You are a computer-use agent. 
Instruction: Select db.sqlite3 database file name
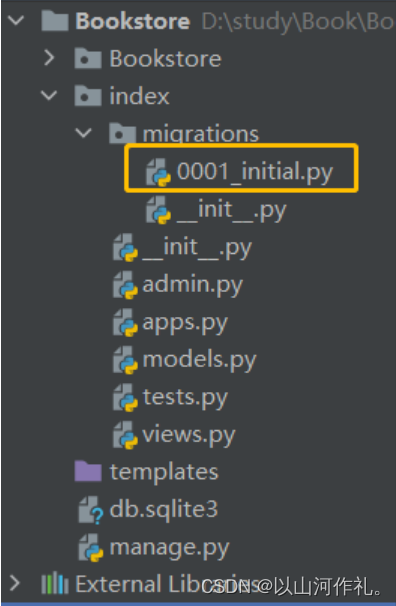[x=164, y=509]
